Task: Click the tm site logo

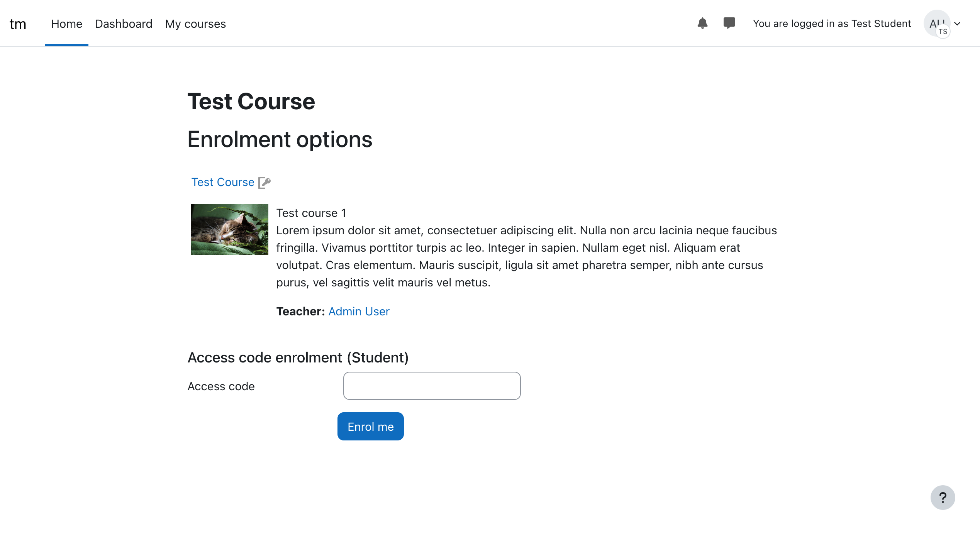Action: 18,24
